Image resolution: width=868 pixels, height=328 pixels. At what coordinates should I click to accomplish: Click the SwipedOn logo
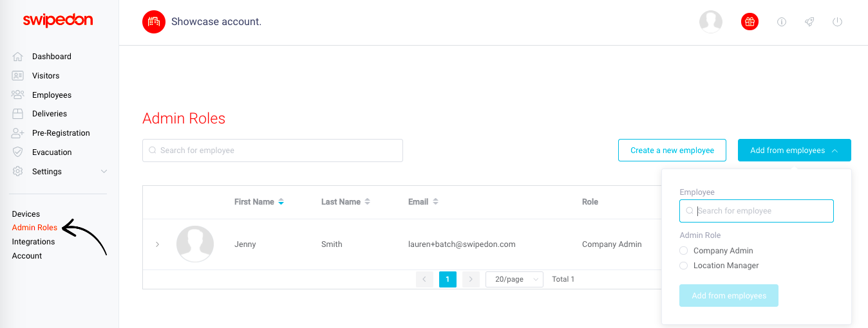58,21
